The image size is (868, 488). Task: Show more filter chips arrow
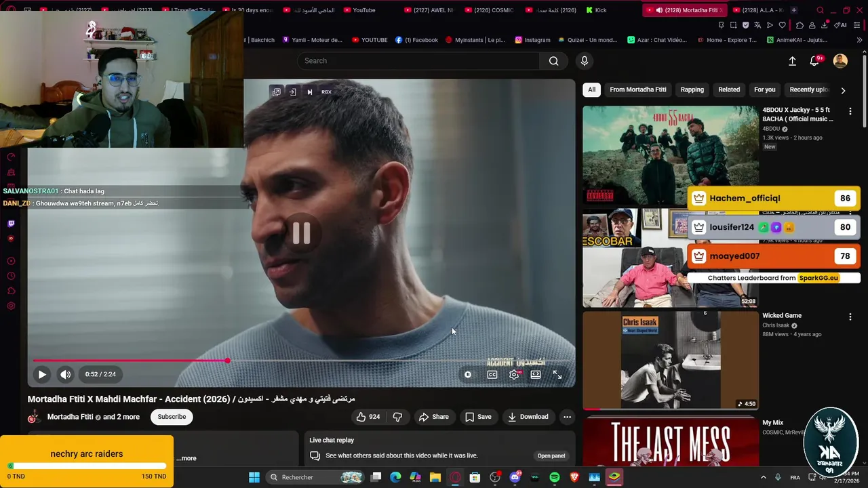pyautogui.click(x=843, y=90)
